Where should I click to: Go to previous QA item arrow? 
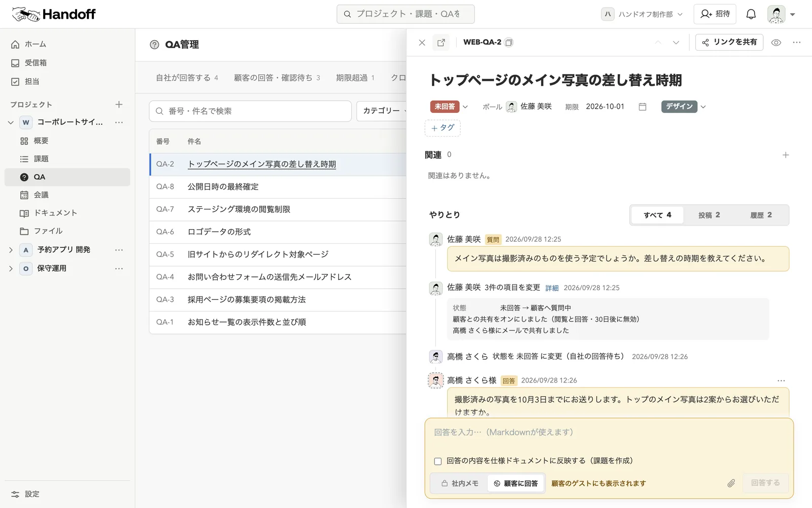click(x=658, y=43)
